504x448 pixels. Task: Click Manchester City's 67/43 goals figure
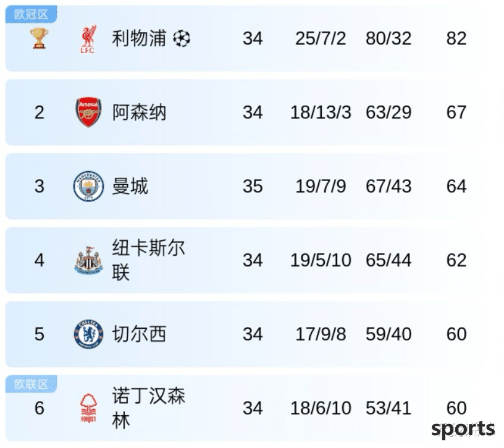coord(388,186)
